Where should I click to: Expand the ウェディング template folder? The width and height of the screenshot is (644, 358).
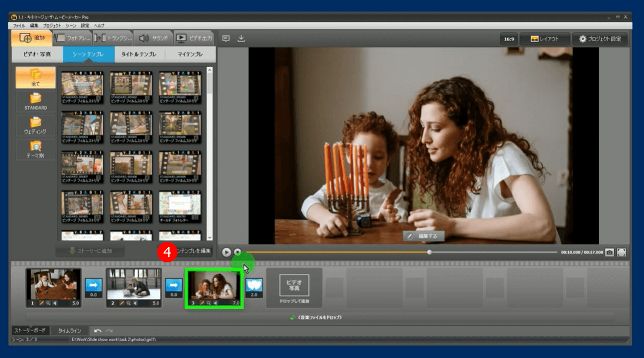36,125
